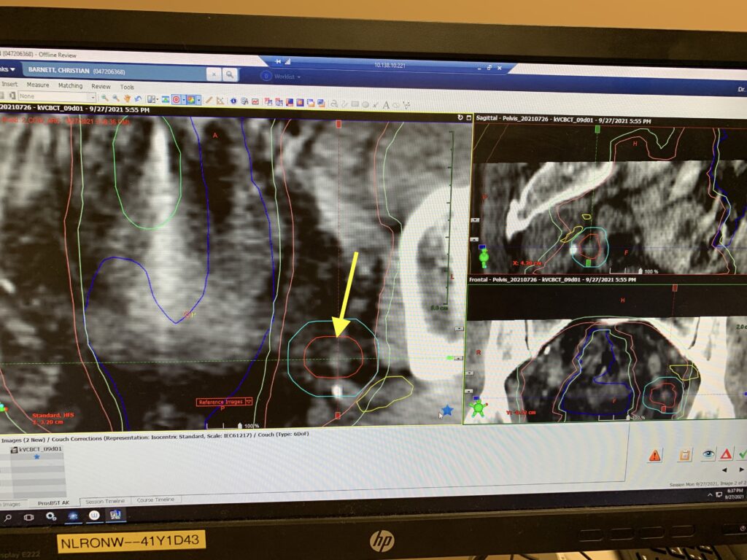
Task: Click the Sagittal view title bar
Action: click(610, 120)
